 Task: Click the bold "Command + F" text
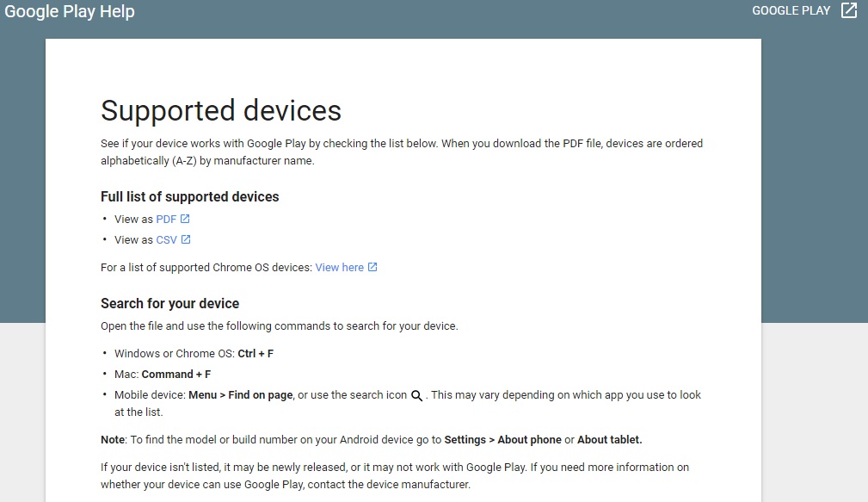[x=176, y=375]
